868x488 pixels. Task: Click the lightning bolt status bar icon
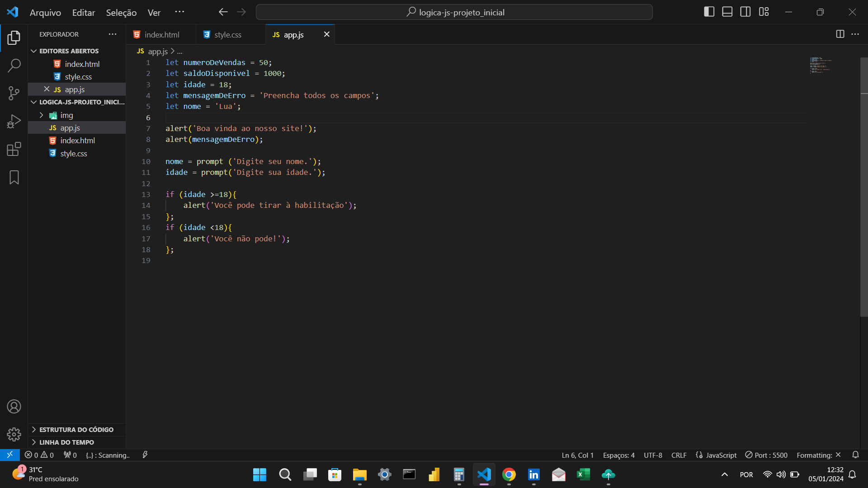145,455
